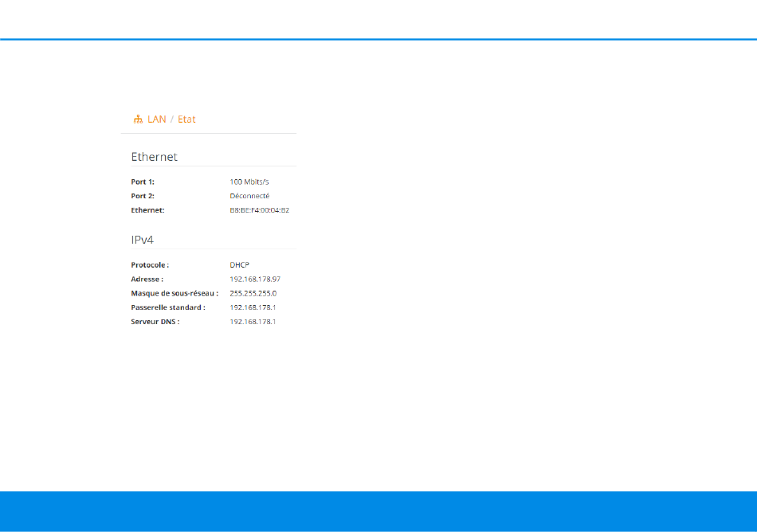Click the LAN network icon in breadcrumb
Viewport: 757px width, 532px height.
[137, 119]
